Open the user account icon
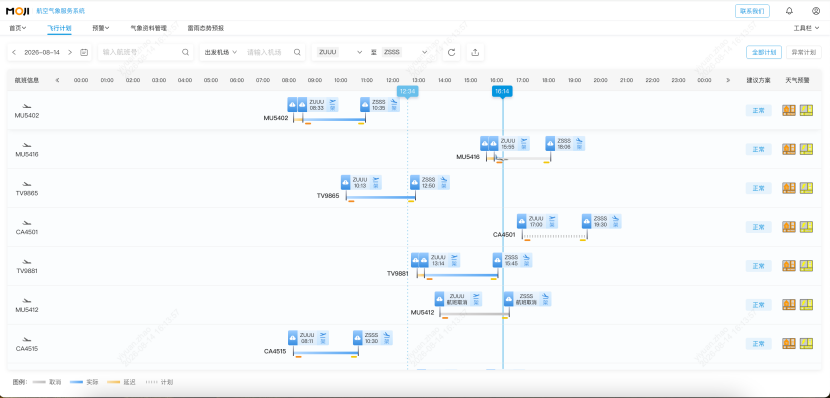 click(816, 11)
